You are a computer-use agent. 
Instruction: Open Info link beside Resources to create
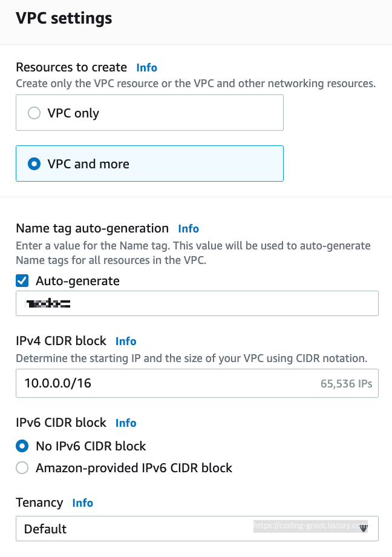coord(146,67)
